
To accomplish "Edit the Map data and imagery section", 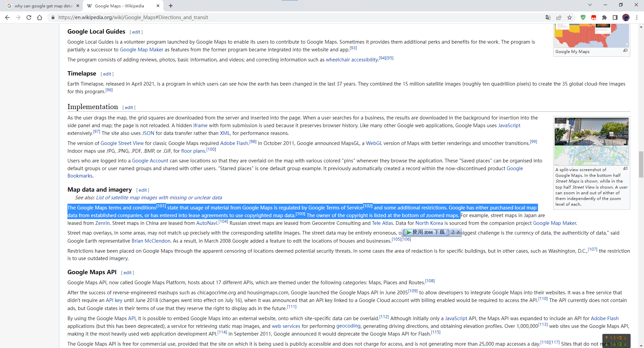I will click(x=143, y=190).
